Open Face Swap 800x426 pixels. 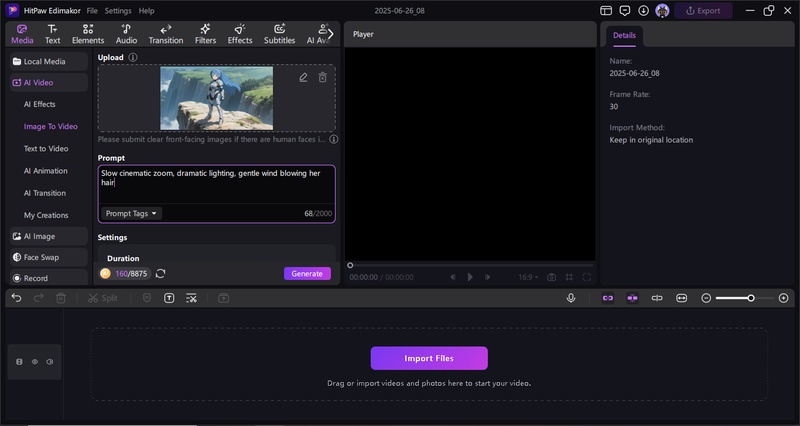pyautogui.click(x=48, y=257)
